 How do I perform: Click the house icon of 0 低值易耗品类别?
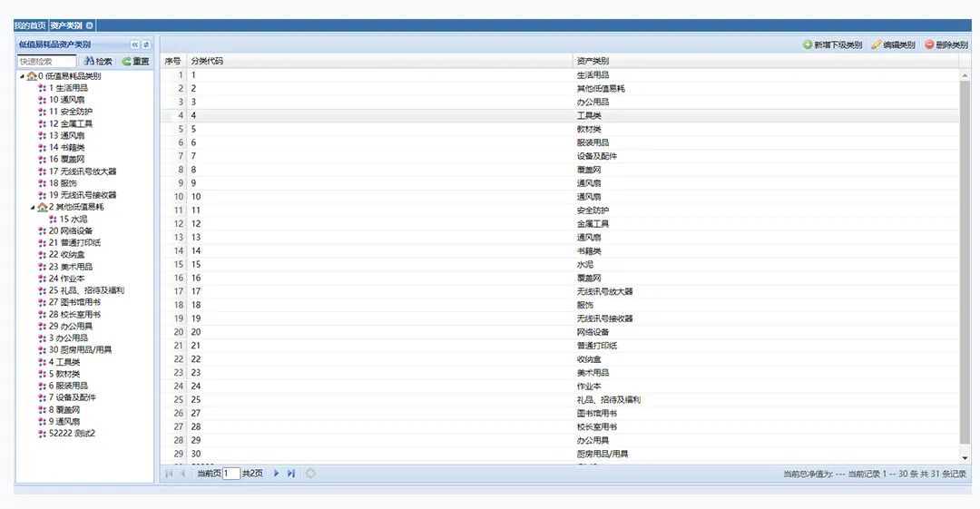(x=32, y=76)
